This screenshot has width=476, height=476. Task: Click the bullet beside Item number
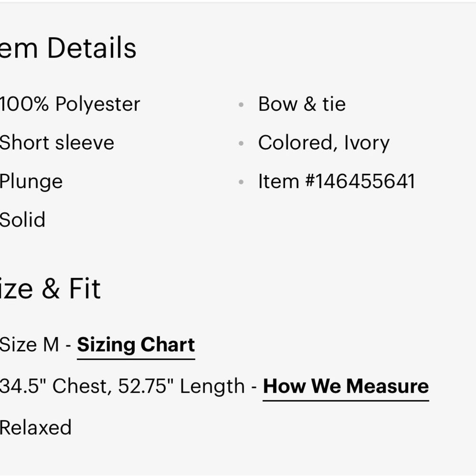[x=241, y=182]
